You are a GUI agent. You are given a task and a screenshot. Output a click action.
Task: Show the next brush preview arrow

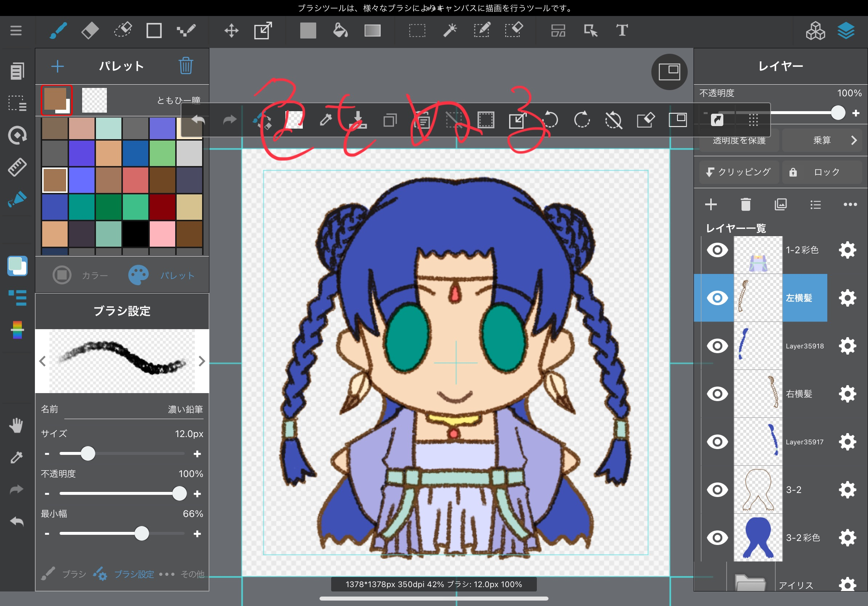click(x=201, y=361)
